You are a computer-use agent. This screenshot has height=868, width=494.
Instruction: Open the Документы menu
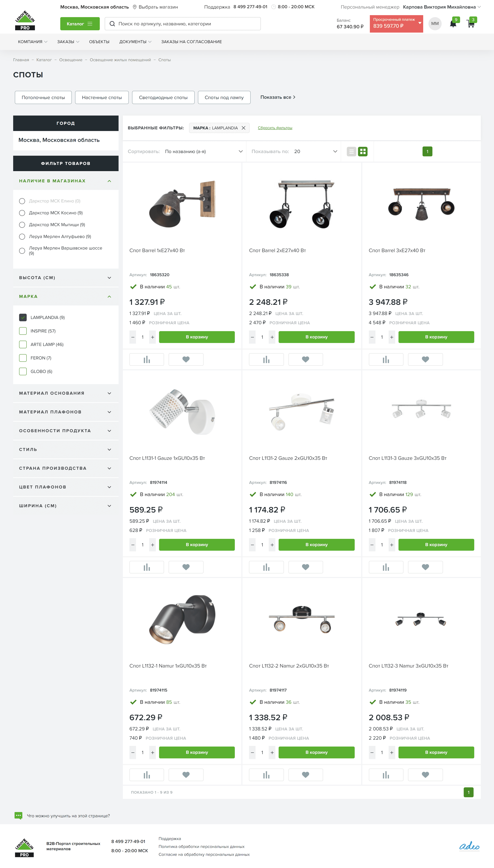click(x=135, y=42)
